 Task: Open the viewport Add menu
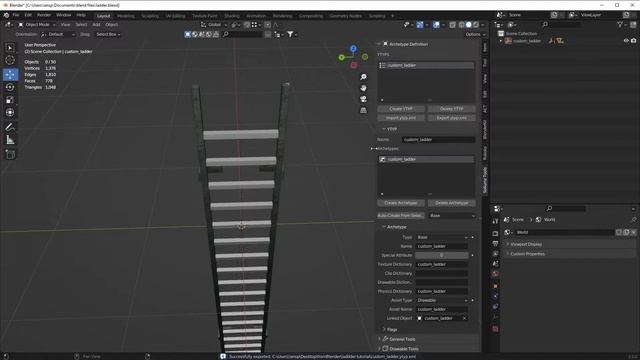pos(96,25)
